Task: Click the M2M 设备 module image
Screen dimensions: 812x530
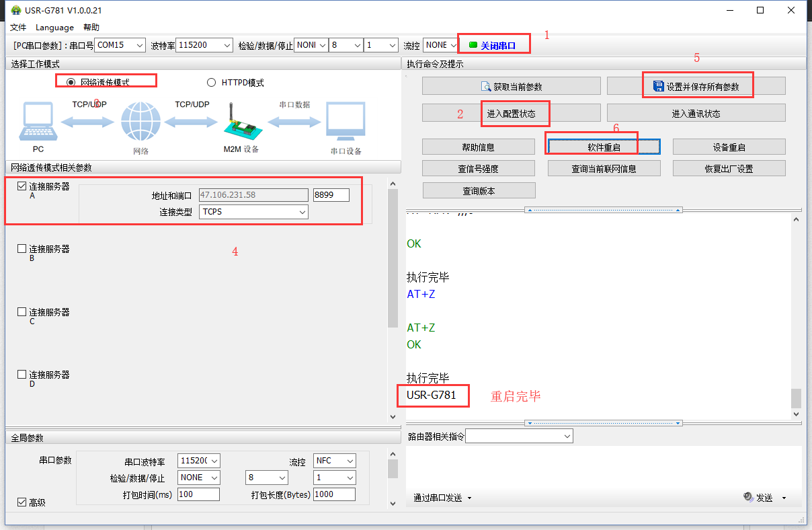Action: coord(241,124)
